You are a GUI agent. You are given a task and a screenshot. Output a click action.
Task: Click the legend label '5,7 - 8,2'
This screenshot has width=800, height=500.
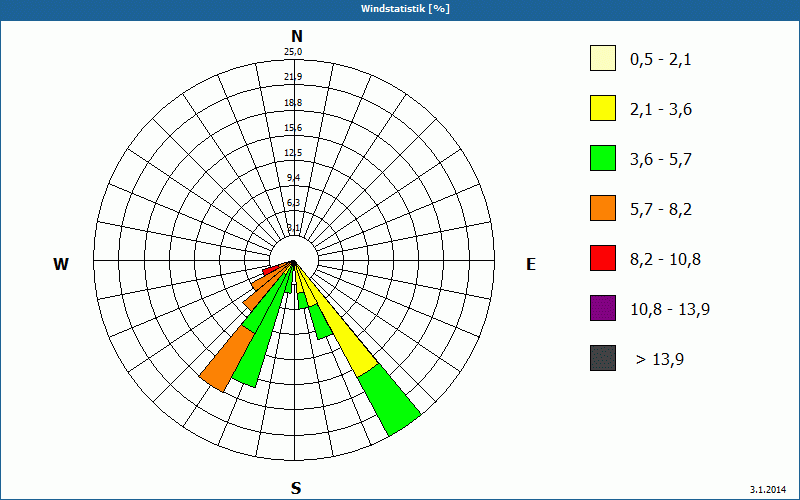click(661, 210)
